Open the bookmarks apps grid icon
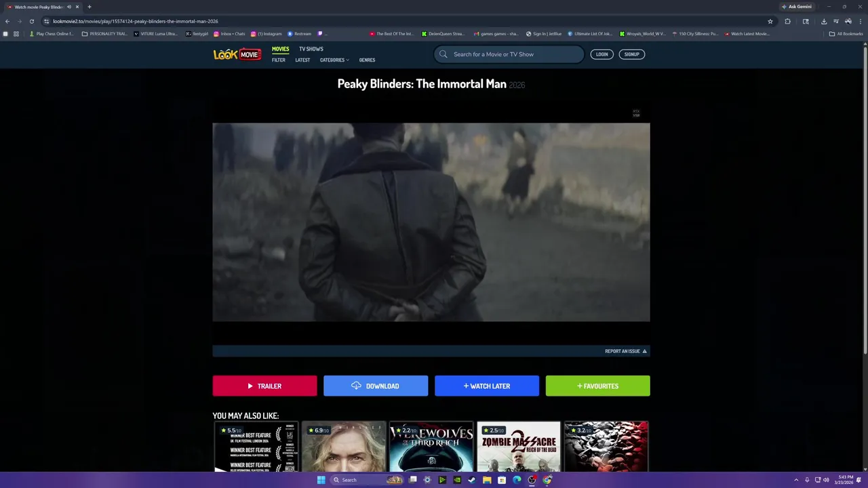Viewport: 868px width, 488px height. click(16, 34)
